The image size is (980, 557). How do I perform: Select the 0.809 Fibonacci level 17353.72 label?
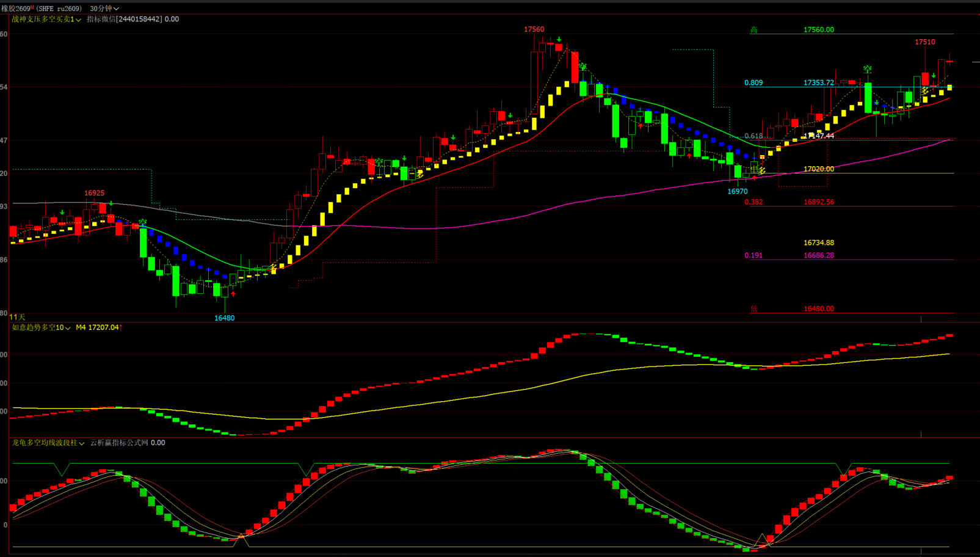click(818, 83)
